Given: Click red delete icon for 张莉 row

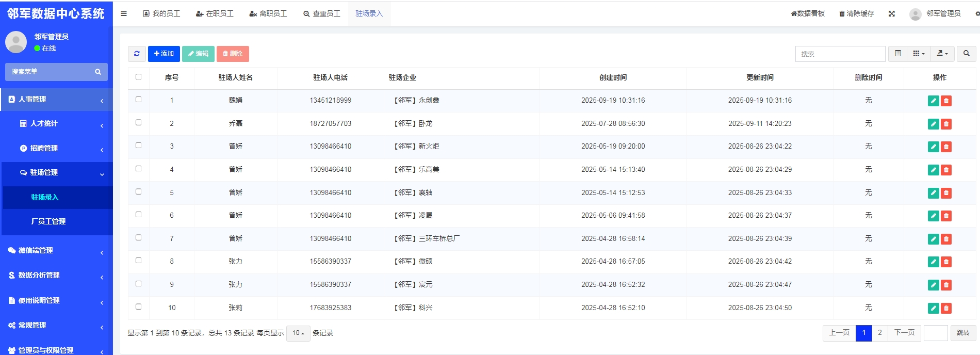Looking at the screenshot, I should coord(946,308).
